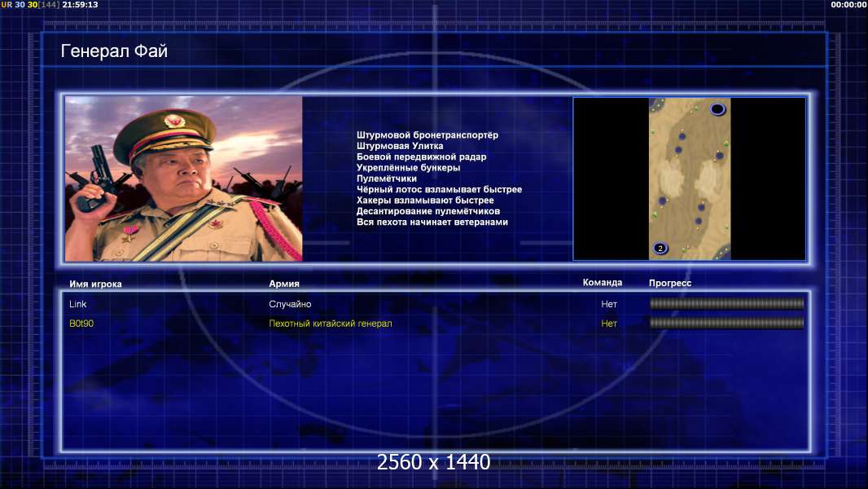The width and height of the screenshot is (868, 489).
Task: Select start position marker 2 on map
Action: point(660,248)
